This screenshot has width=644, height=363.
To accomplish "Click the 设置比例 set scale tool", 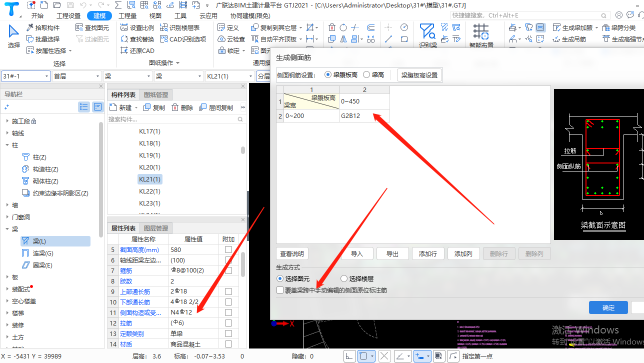I will point(137,27).
